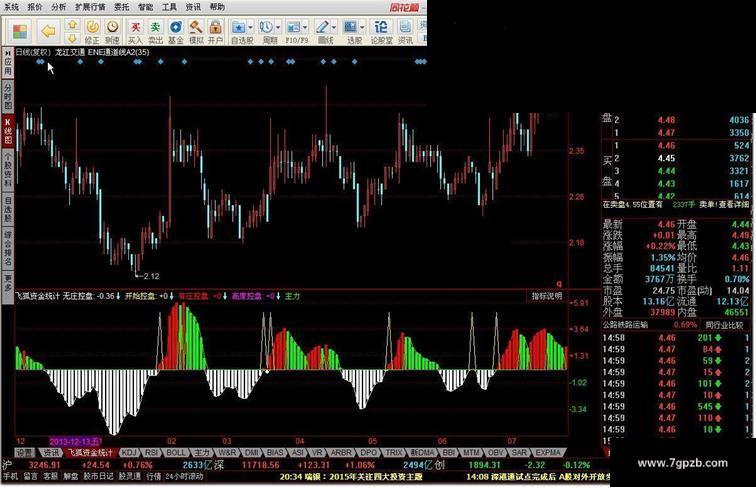Select the EXPMA indicator tab
Viewport: 756px width, 487px height.
pyautogui.click(x=548, y=453)
